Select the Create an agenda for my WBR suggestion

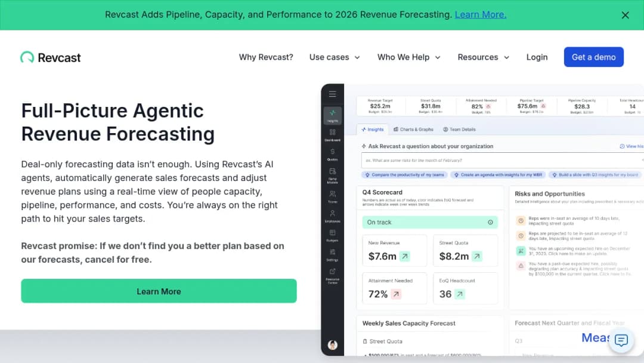(498, 175)
